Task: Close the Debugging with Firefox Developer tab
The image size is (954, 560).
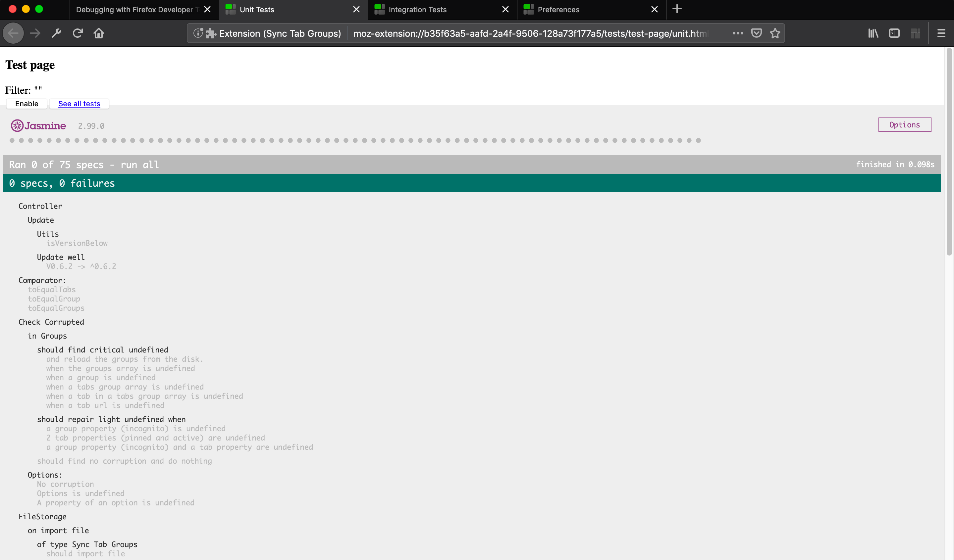Action: point(207,10)
